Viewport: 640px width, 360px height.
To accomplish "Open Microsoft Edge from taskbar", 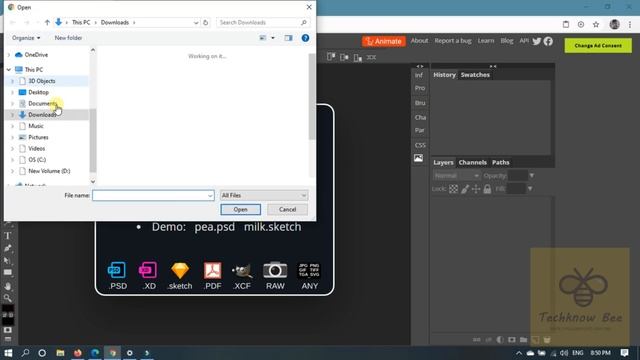I will [x=95, y=353].
